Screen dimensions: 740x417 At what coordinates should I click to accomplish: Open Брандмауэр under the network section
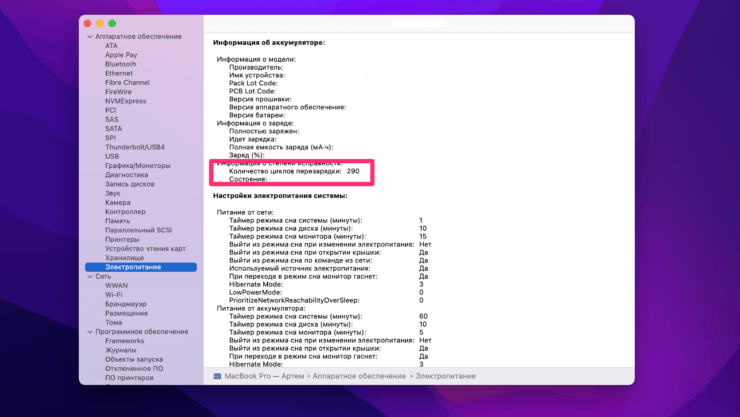(125, 304)
